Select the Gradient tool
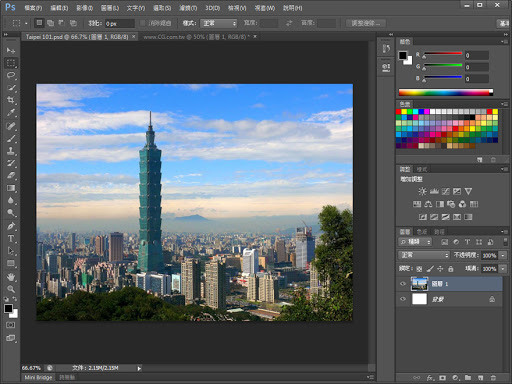The height and width of the screenshot is (384, 512). point(11,188)
